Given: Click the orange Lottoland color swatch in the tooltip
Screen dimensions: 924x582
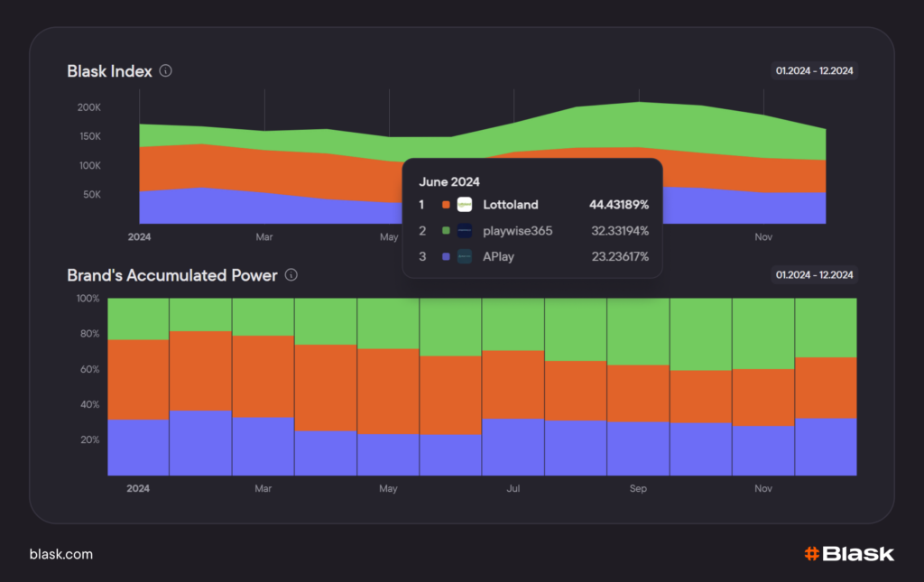Looking at the screenshot, I should coord(446,205).
